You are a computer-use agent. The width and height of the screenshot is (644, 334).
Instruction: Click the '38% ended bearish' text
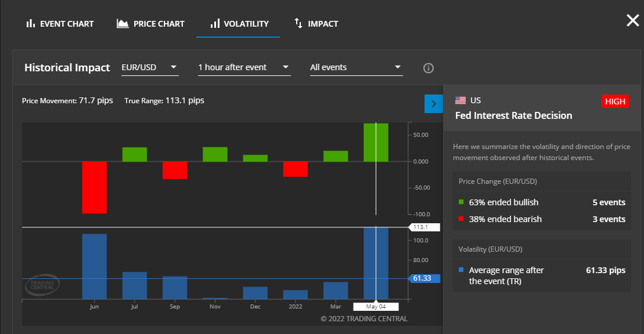[505, 219]
